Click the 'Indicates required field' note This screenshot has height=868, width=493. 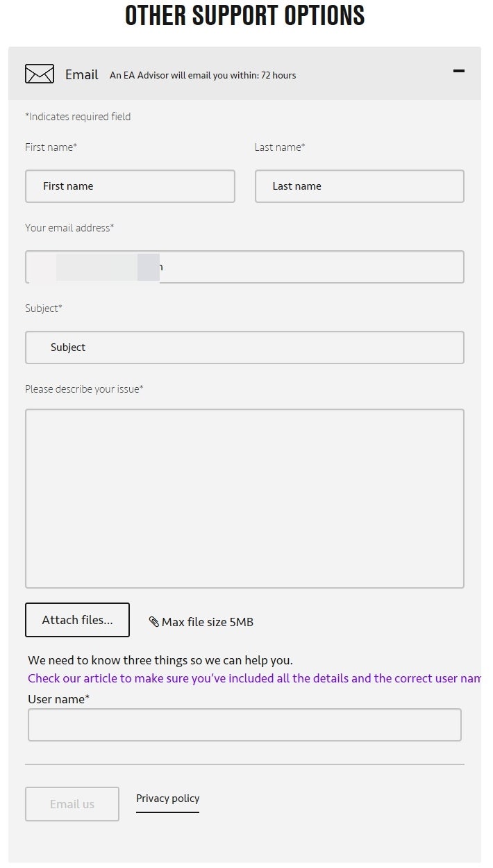pos(78,117)
